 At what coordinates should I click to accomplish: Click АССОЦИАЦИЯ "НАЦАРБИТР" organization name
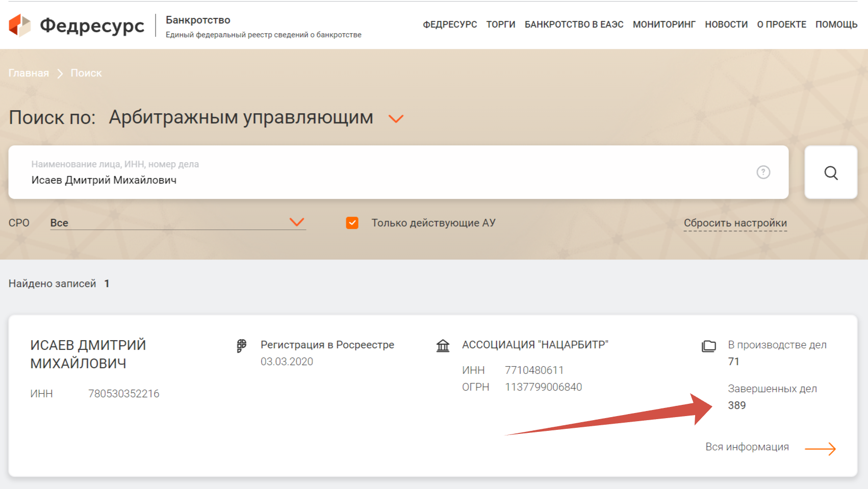click(535, 345)
